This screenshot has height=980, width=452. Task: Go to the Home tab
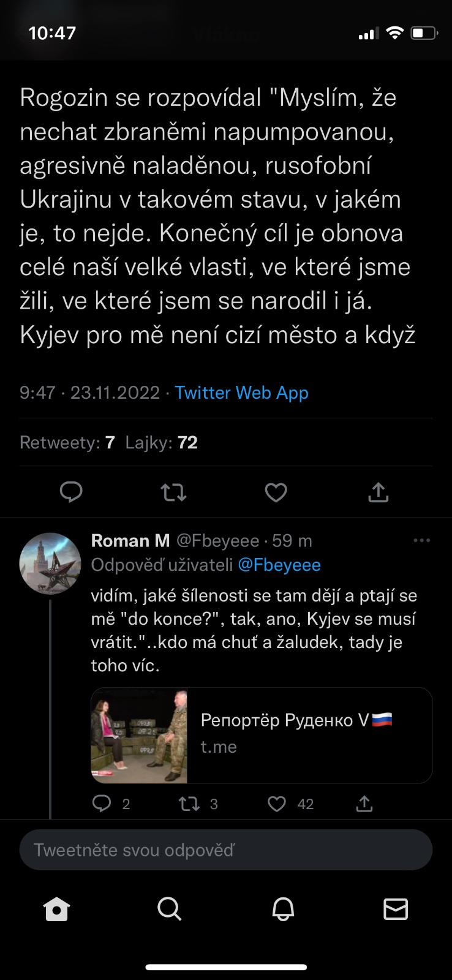click(57, 909)
